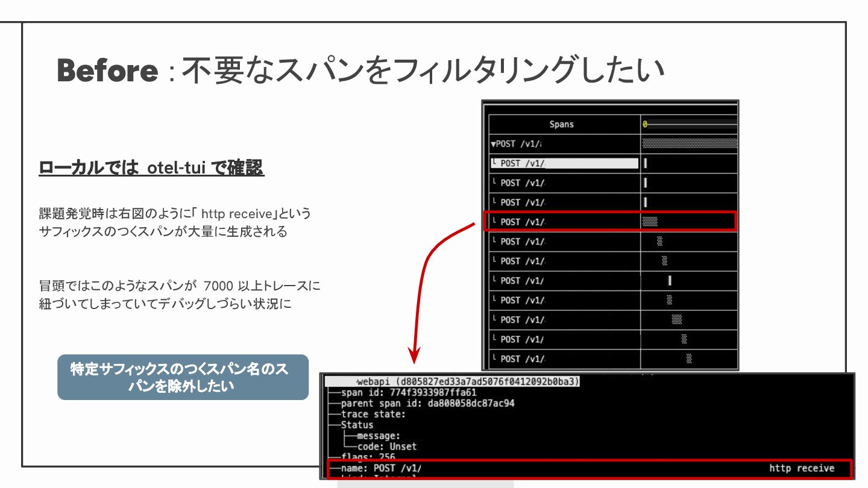The image size is (868, 488).
Task: Click the yellow 0 timeline start marker
Action: [x=644, y=124]
